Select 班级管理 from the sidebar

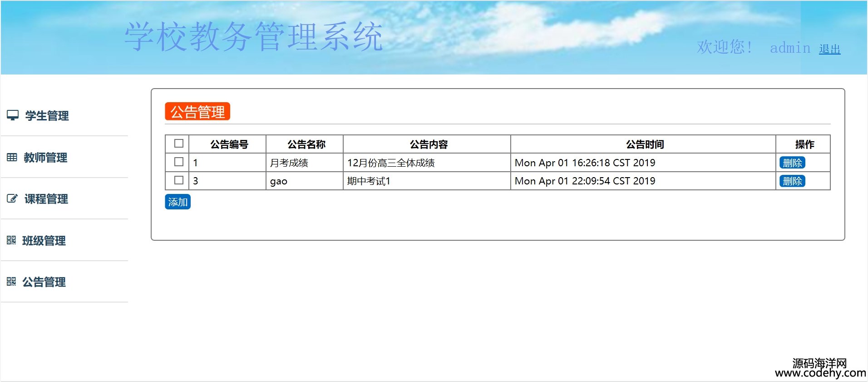click(44, 241)
